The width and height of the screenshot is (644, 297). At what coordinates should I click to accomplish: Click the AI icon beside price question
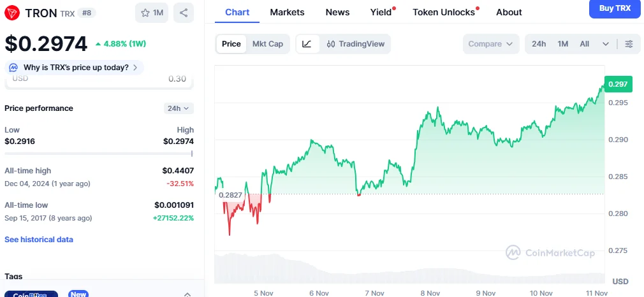point(14,68)
